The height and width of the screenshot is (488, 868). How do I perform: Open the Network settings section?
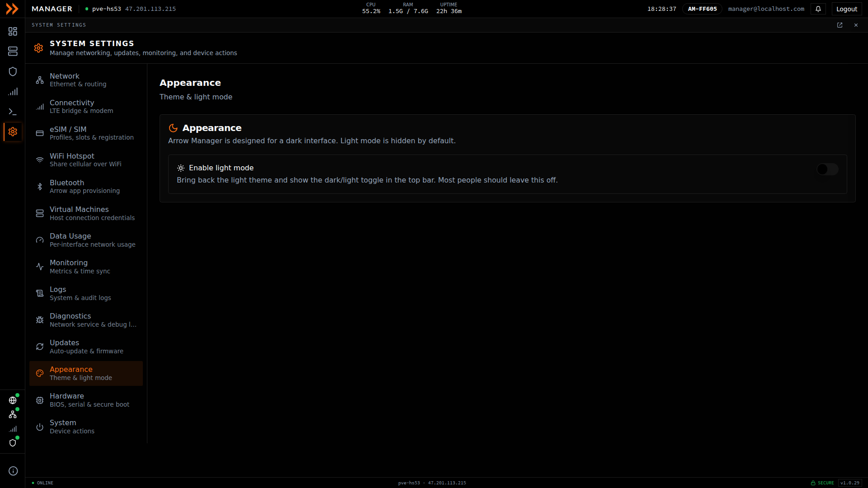tap(86, 80)
